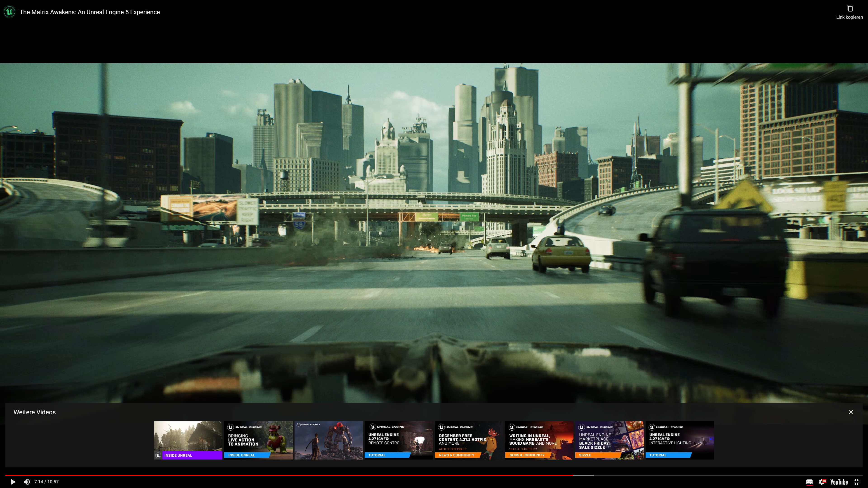Open video on YouTube via logo
This screenshot has height=488, width=868.
(839, 482)
